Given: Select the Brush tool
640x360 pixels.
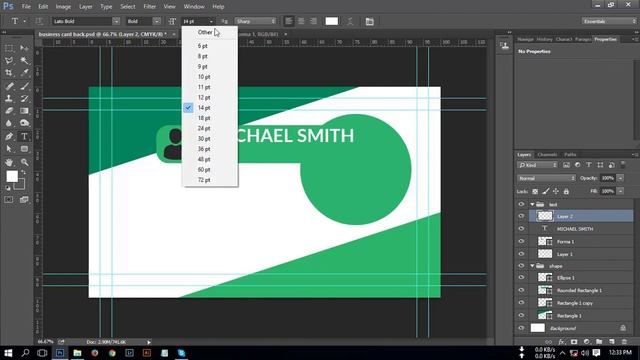Looking at the screenshot, I should point(24,86).
